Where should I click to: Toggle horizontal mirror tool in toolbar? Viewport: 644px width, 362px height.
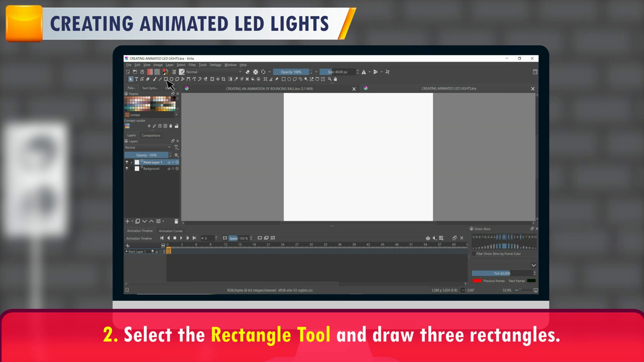(364, 72)
